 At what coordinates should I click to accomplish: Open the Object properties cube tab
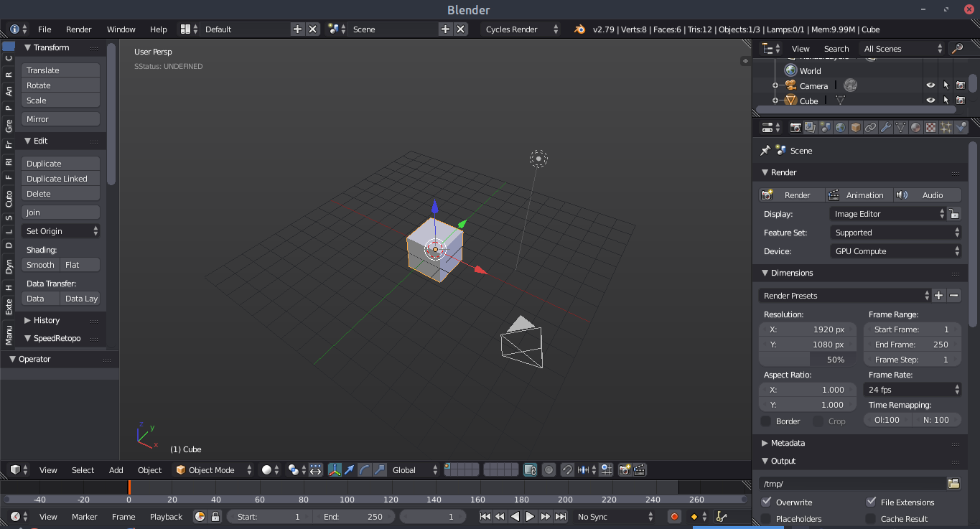pyautogui.click(x=856, y=127)
